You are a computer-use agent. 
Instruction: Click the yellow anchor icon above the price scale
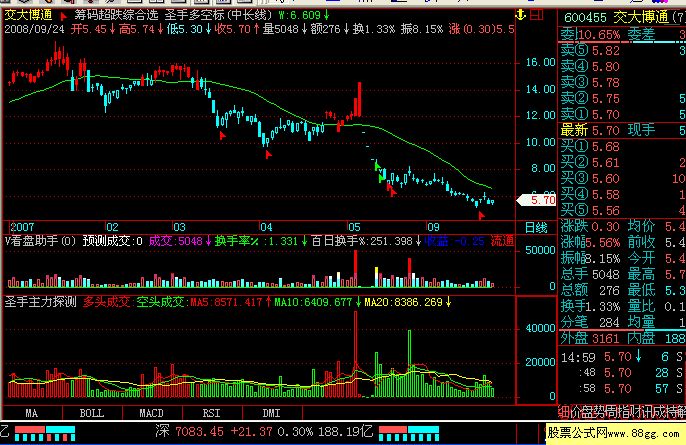point(520,15)
